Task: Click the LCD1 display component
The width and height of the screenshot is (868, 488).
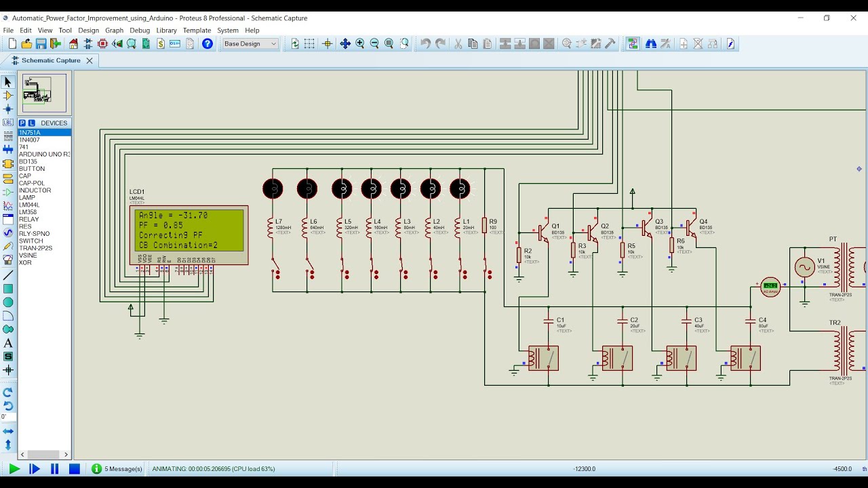Action: coord(189,235)
